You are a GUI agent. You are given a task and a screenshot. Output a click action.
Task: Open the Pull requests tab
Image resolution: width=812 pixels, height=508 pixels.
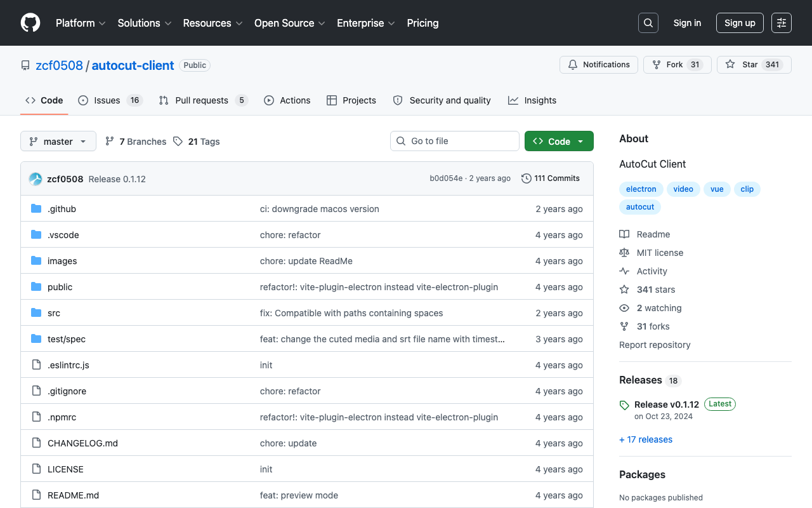[203, 100]
